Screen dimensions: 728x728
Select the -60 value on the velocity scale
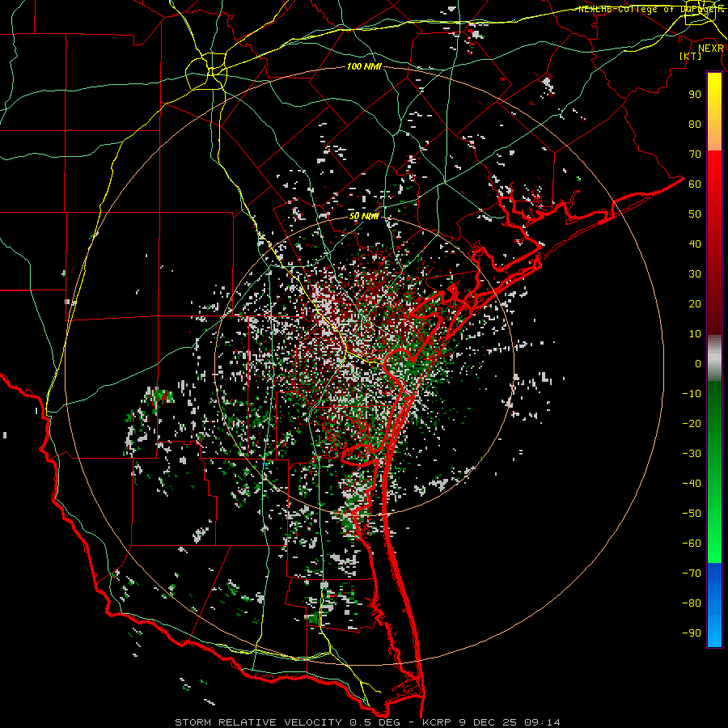(692, 544)
